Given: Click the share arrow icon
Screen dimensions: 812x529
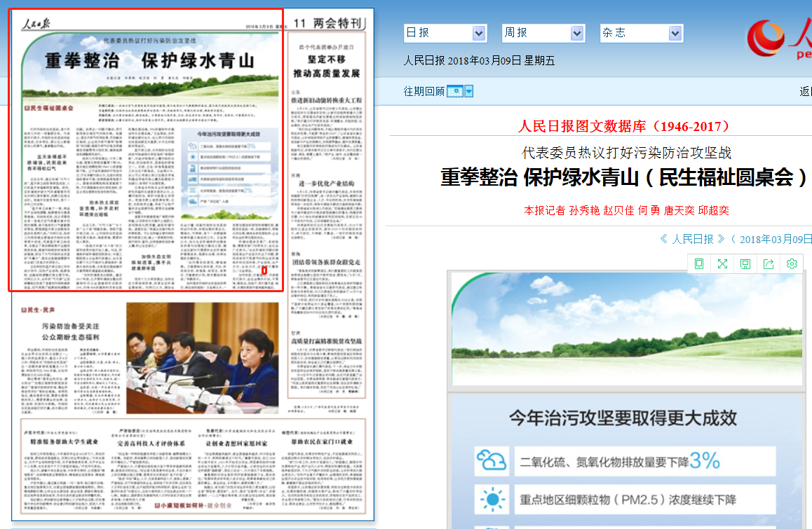Looking at the screenshot, I should click(x=769, y=263).
